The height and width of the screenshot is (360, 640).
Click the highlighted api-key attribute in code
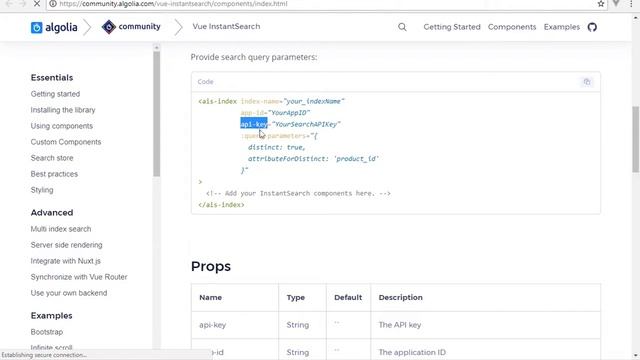(x=254, y=124)
